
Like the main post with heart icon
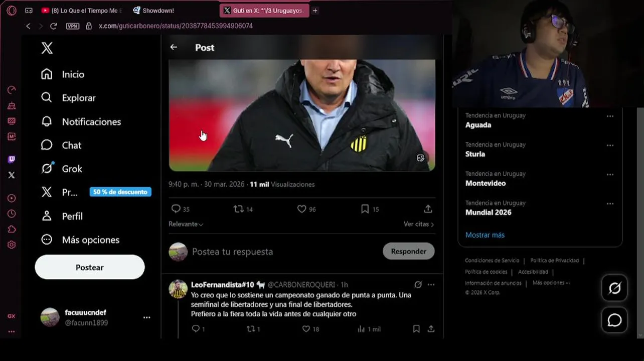(301, 209)
